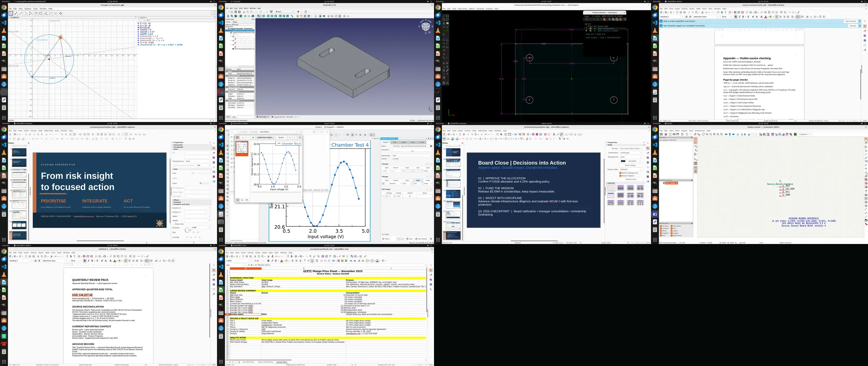Open the FreeCAD workbench selector showing Start
868x366 pixels.
click(x=285, y=12)
